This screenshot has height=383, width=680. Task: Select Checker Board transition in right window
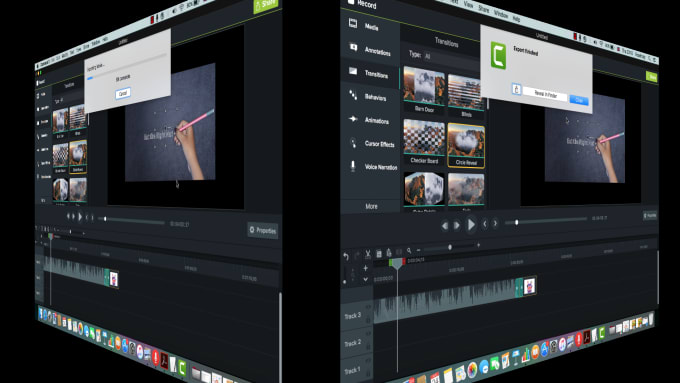click(x=424, y=142)
